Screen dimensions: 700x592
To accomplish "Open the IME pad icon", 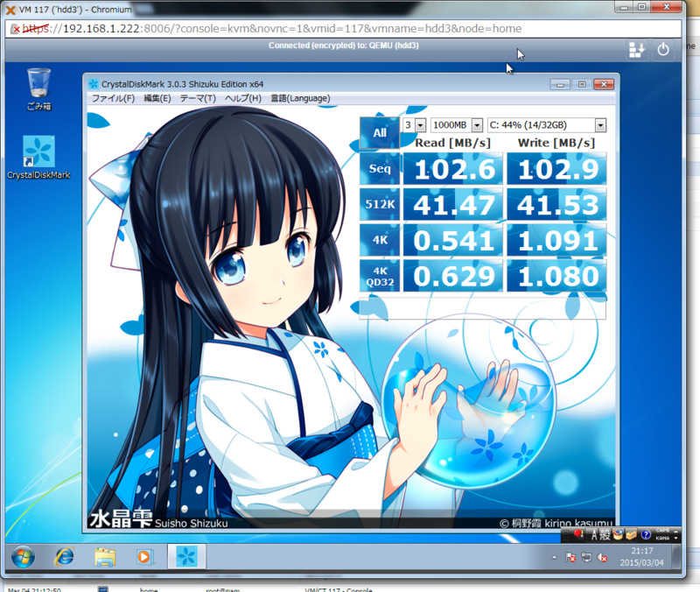I will click(618, 534).
